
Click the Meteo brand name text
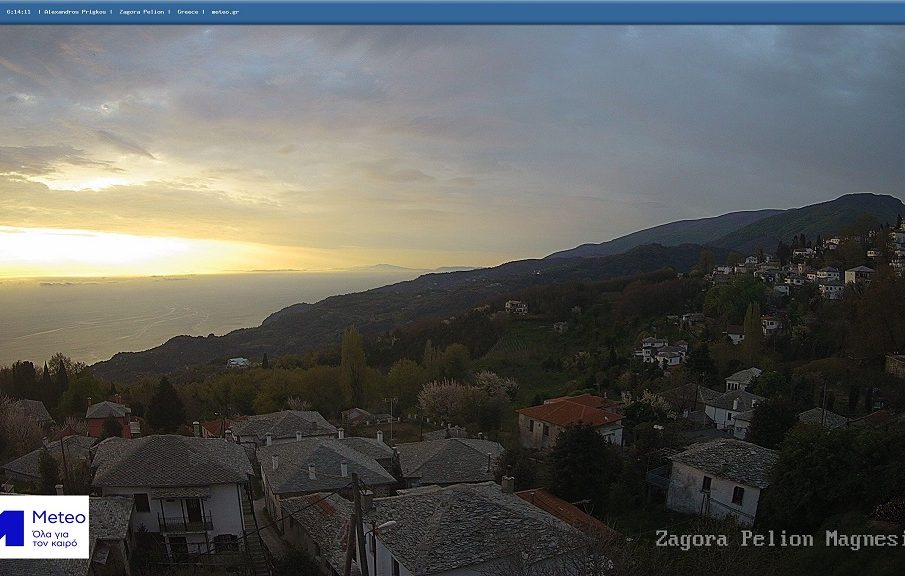tap(59, 517)
